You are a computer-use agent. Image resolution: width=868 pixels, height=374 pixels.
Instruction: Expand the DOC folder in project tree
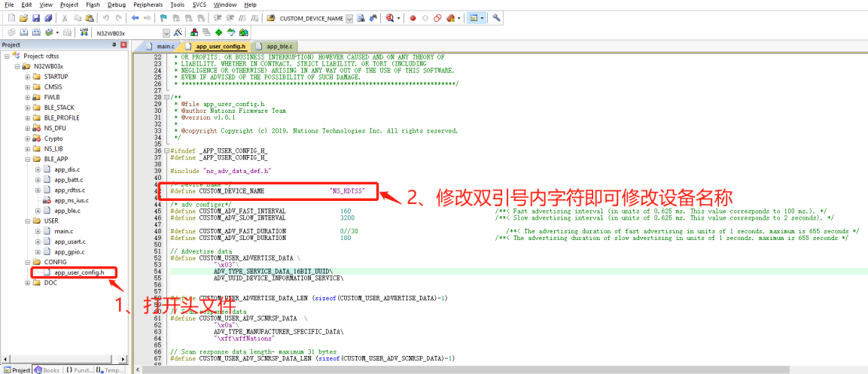28,283
